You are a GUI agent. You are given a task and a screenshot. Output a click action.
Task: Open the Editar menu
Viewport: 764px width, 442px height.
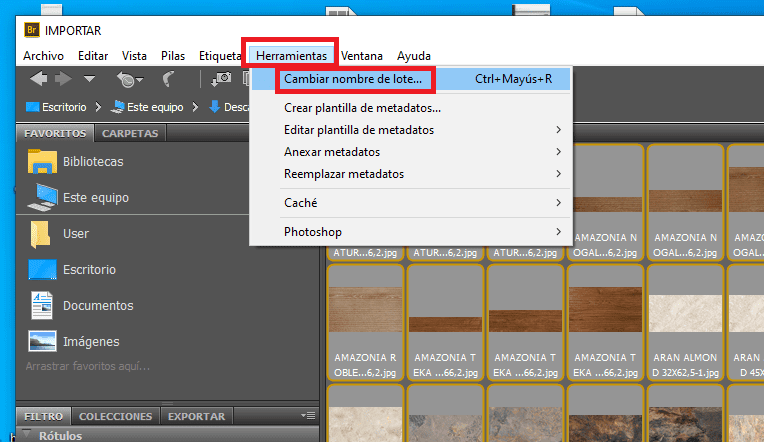(93, 56)
